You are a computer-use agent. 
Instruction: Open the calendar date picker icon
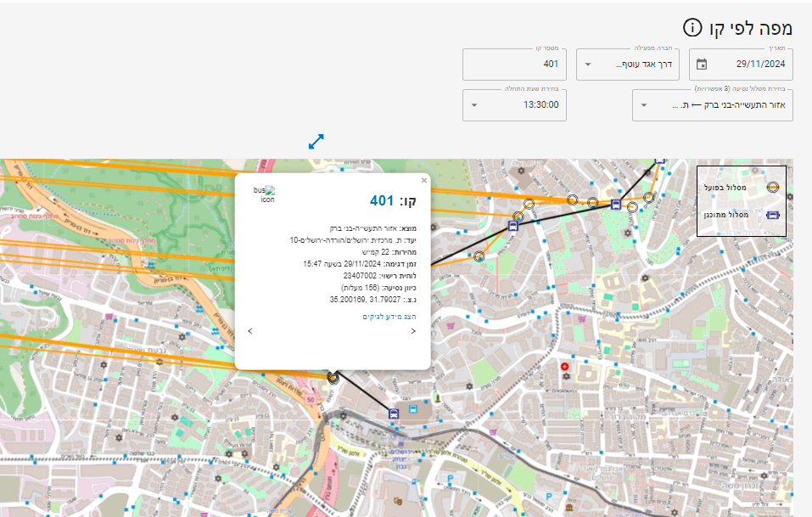pyautogui.click(x=702, y=65)
